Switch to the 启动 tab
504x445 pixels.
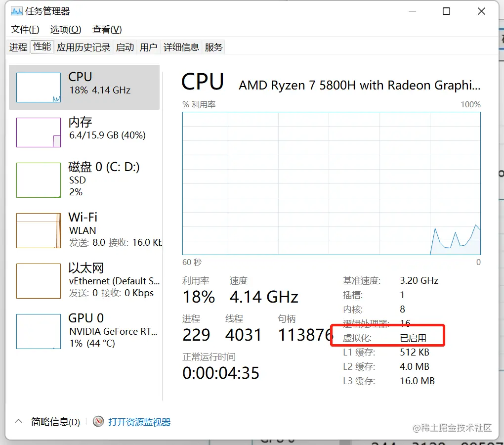(x=125, y=47)
